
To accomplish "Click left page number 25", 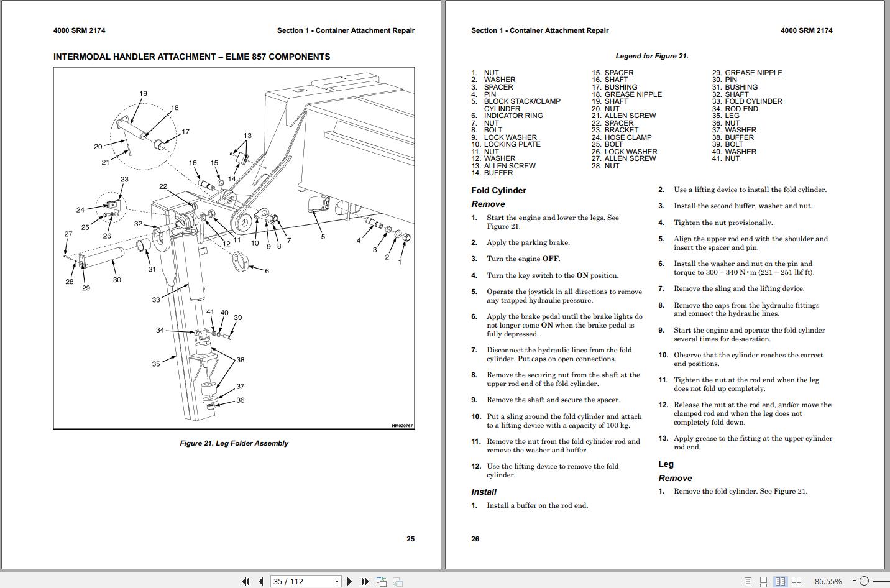I will click(410, 539).
